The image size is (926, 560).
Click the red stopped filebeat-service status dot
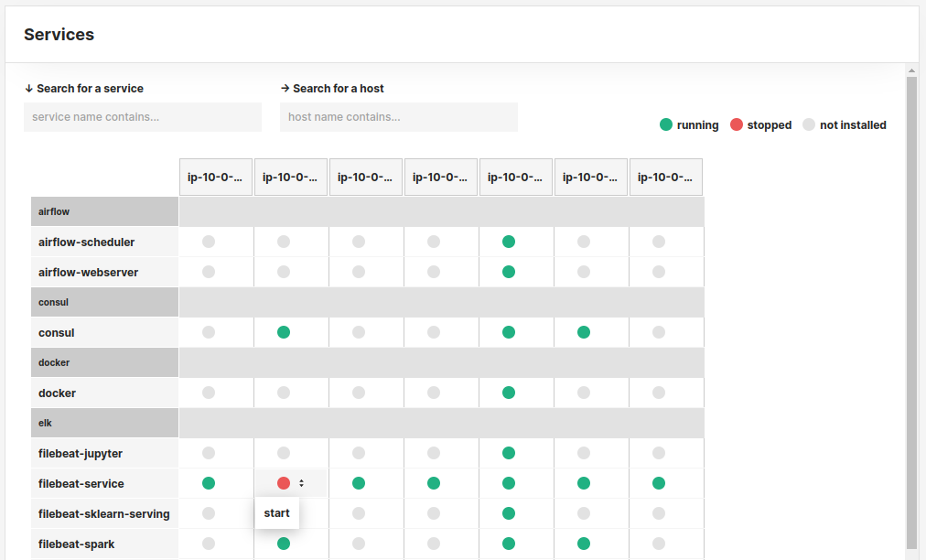point(284,483)
